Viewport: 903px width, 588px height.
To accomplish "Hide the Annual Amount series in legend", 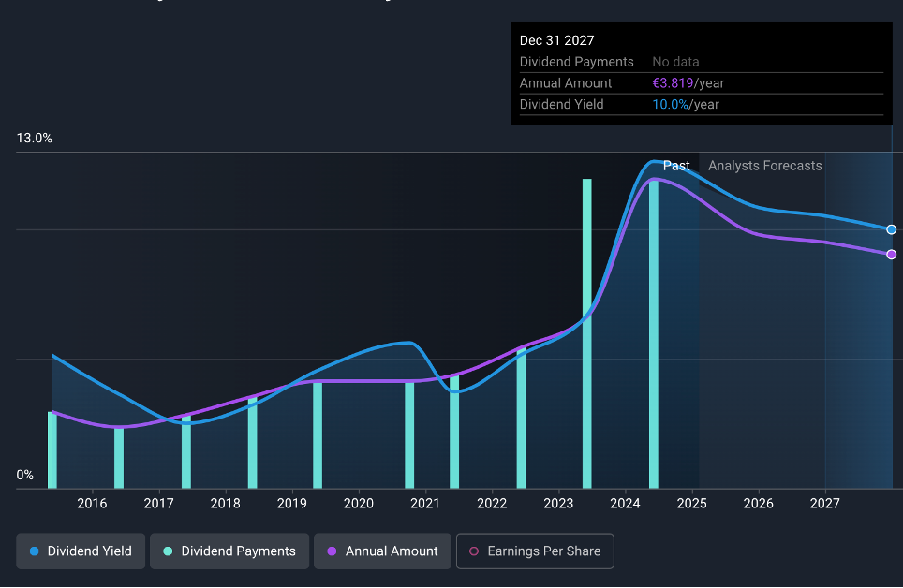I will [382, 551].
